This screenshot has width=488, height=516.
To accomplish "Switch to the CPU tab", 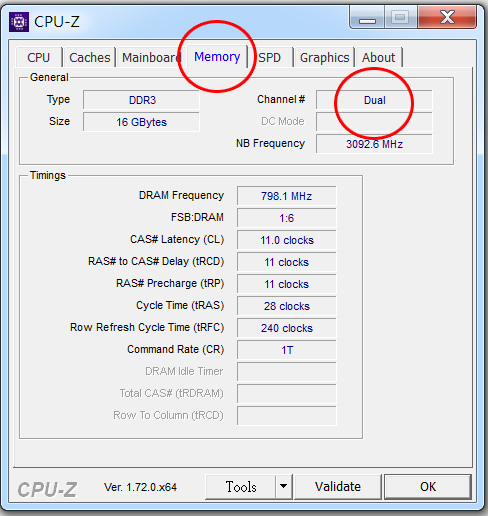I will (39, 58).
